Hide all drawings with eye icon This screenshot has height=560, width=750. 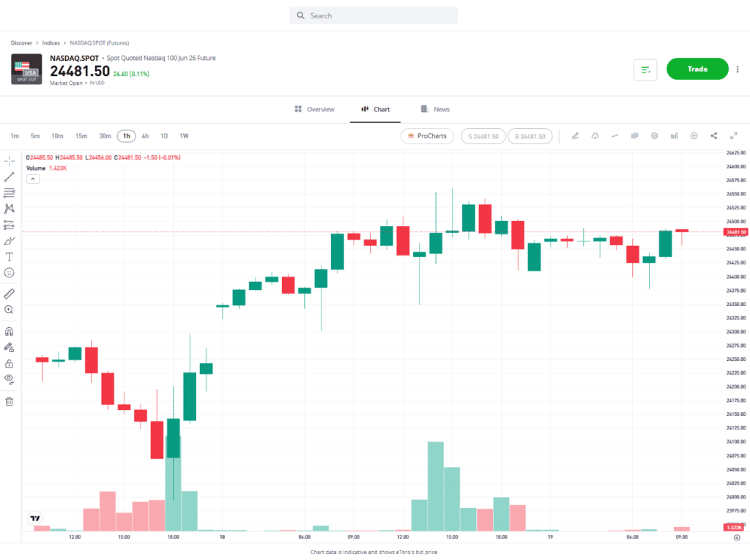[10, 379]
